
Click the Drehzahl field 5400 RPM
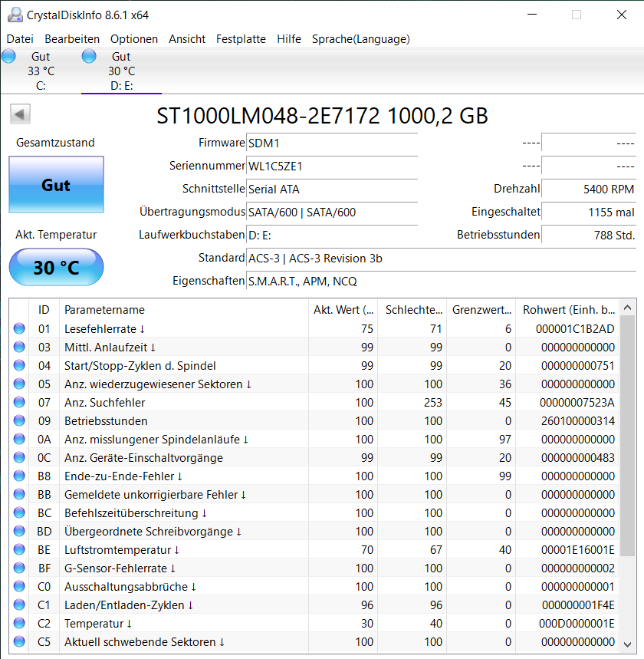[x=589, y=189]
